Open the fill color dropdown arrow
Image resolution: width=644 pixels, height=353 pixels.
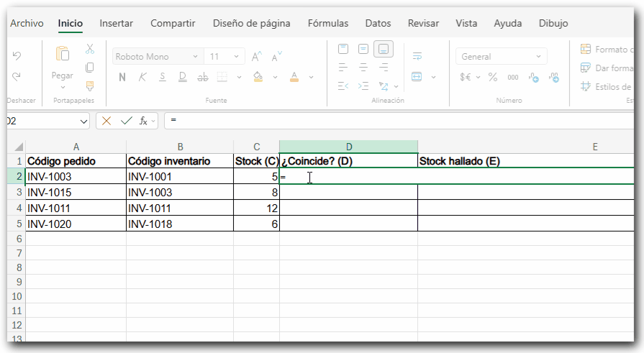pyautogui.click(x=275, y=77)
